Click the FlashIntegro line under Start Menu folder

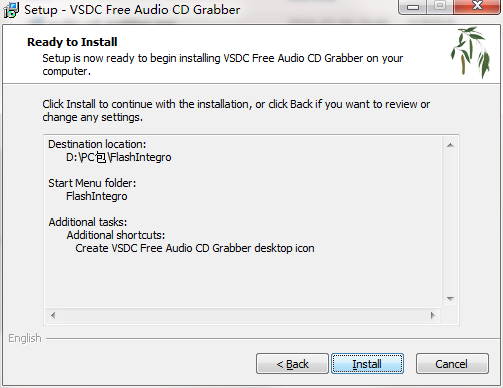point(97,196)
